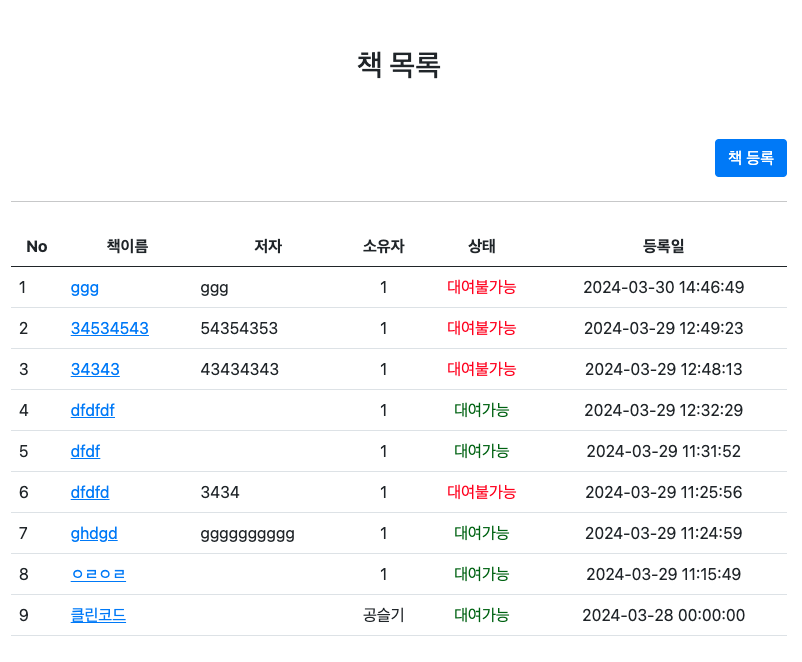802x662 pixels.
Task: Click 대여가능 status in dfdfdf row
Action: (x=481, y=410)
